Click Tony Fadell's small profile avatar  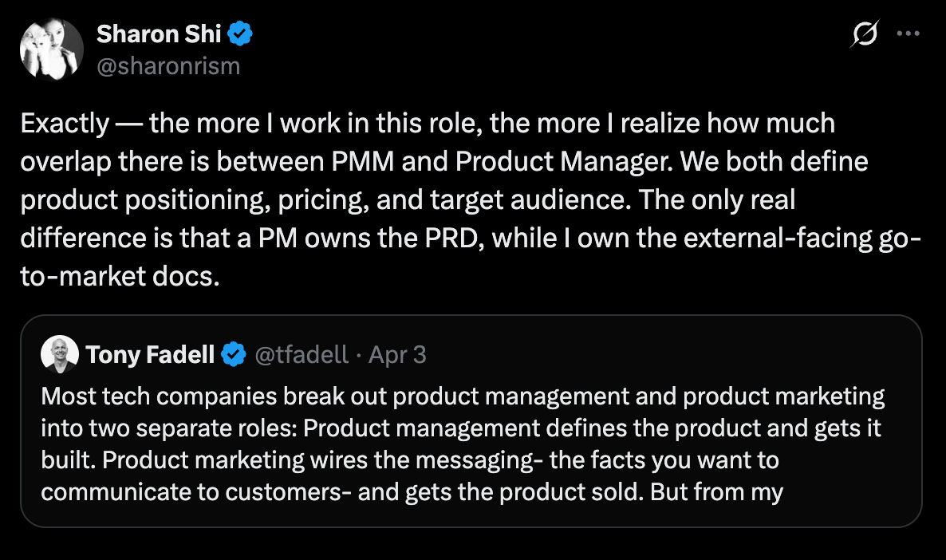pyautogui.click(x=59, y=354)
